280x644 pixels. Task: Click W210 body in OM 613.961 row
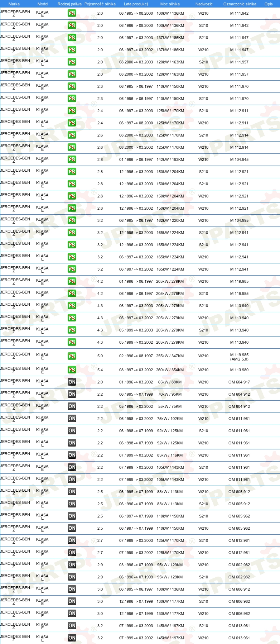pos(203,638)
